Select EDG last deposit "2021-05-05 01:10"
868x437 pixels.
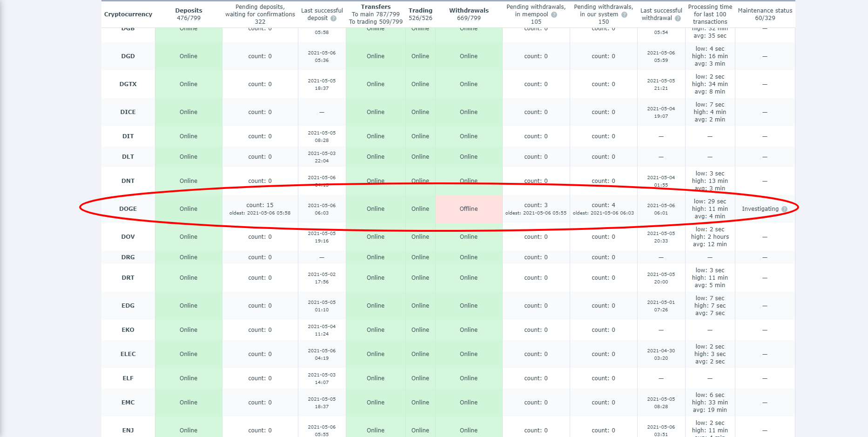tap(322, 306)
